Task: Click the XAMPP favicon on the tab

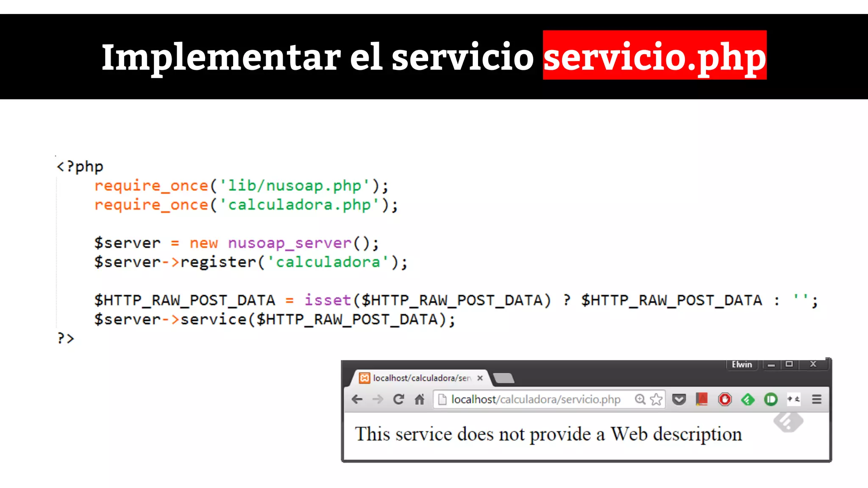Action: point(364,378)
